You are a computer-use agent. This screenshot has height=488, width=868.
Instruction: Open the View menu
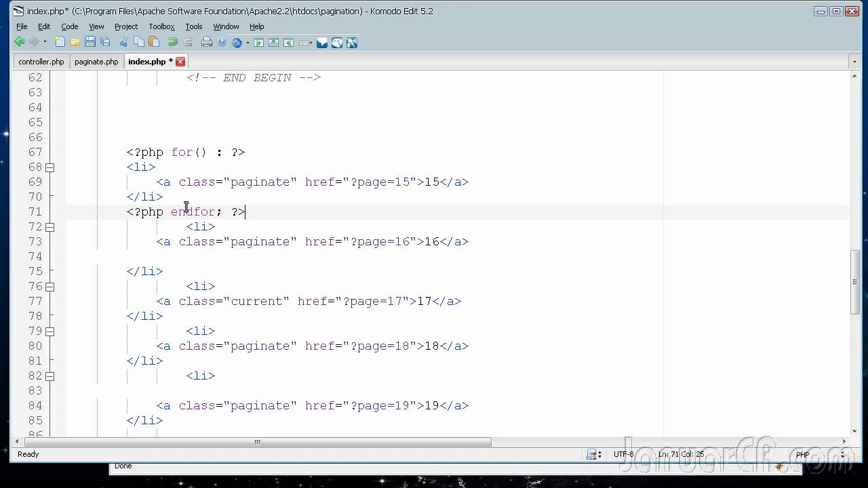point(96,26)
